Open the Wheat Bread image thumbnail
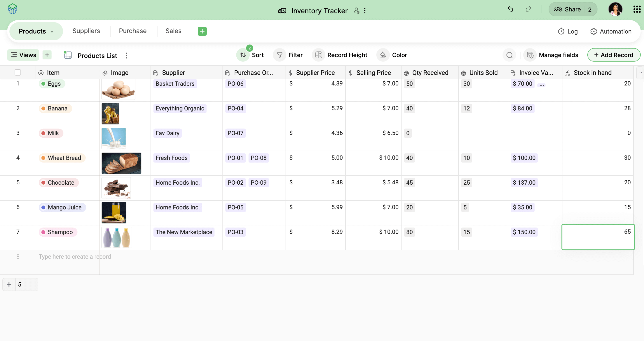 coord(121,163)
